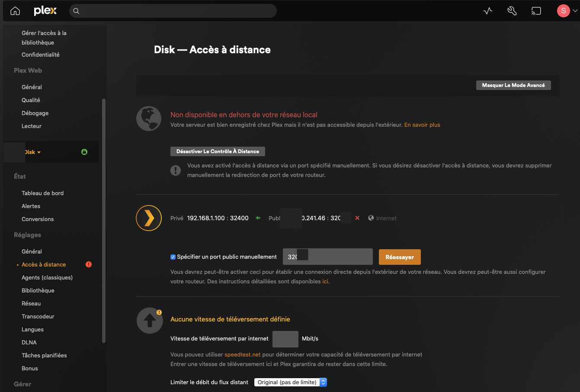
Task: Click the upload arrow circle icon
Action: [149, 321]
